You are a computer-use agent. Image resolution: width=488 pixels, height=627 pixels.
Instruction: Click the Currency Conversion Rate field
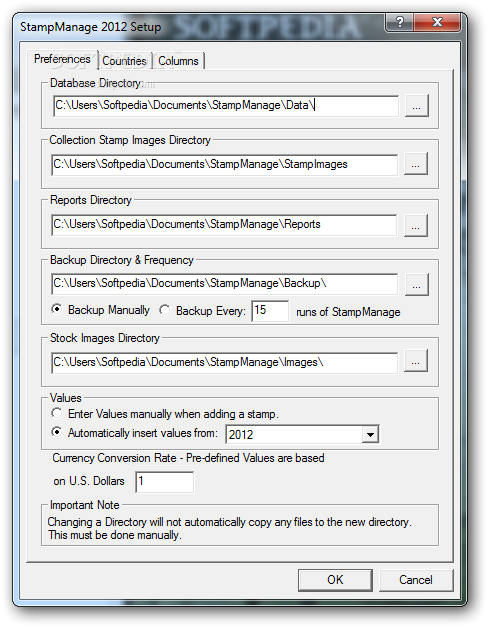[x=164, y=481]
